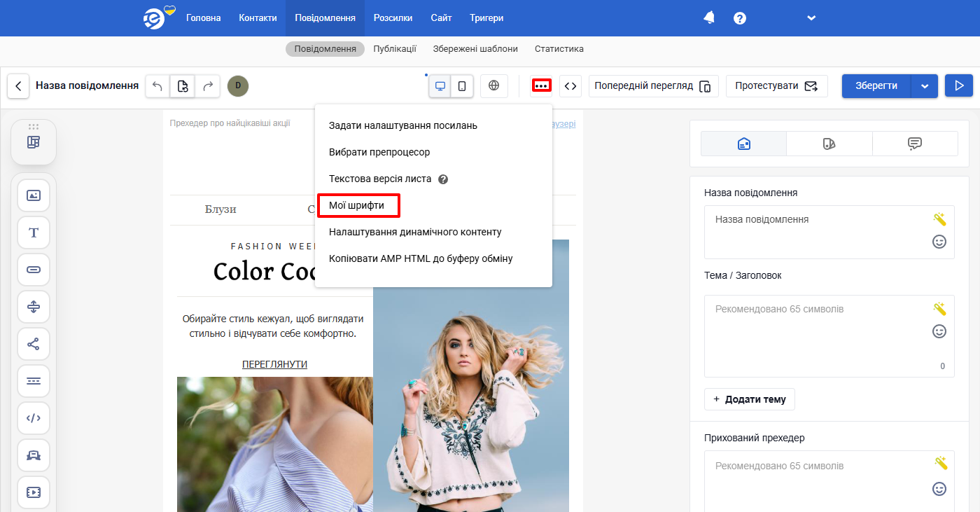Expand the account dropdown chevron
Viewport: 980px width, 512px height.
click(811, 18)
